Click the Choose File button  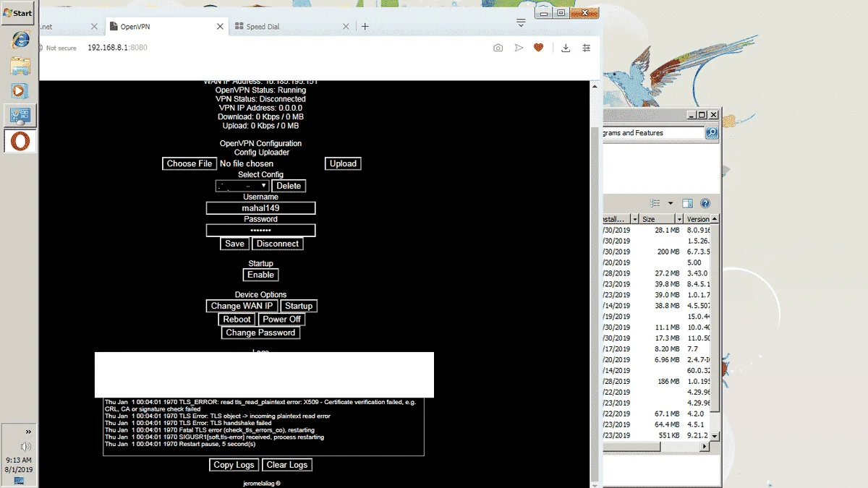[190, 163]
